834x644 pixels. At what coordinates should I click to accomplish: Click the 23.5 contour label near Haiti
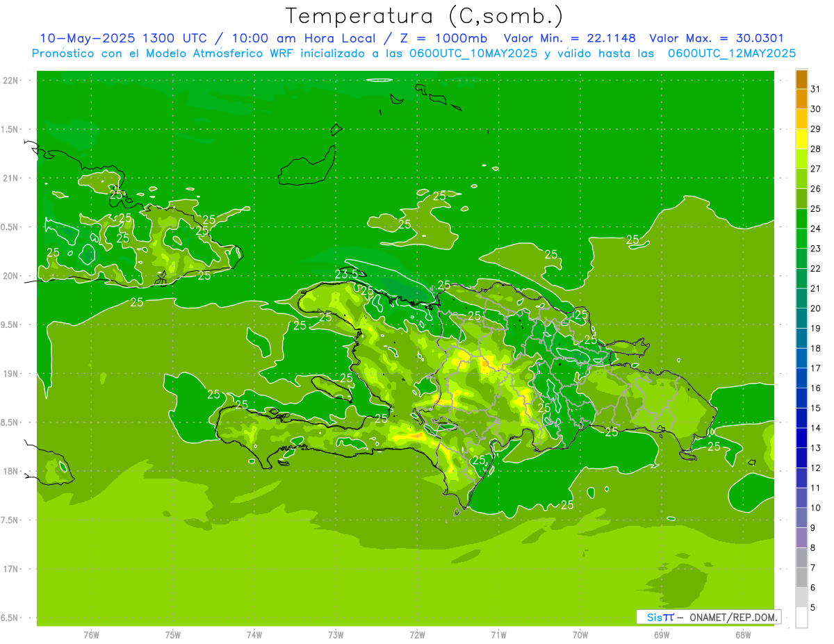[346, 273]
